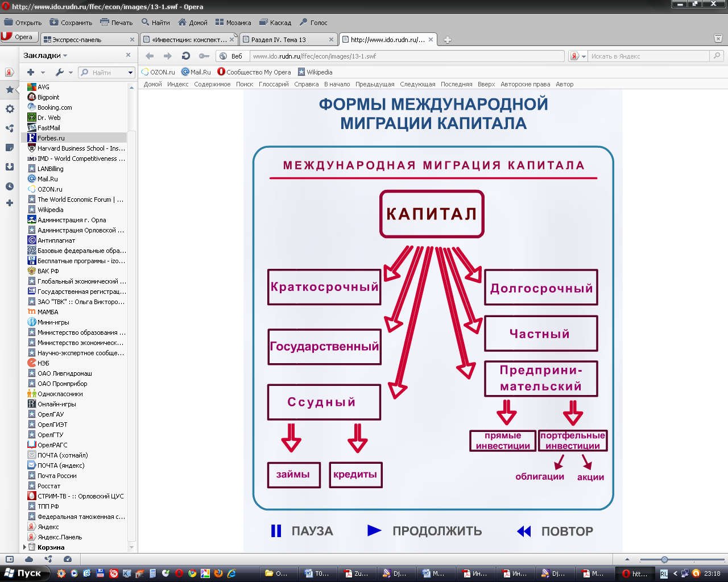Click ПРОДОЛЖИТЬ playback control

click(425, 531)
